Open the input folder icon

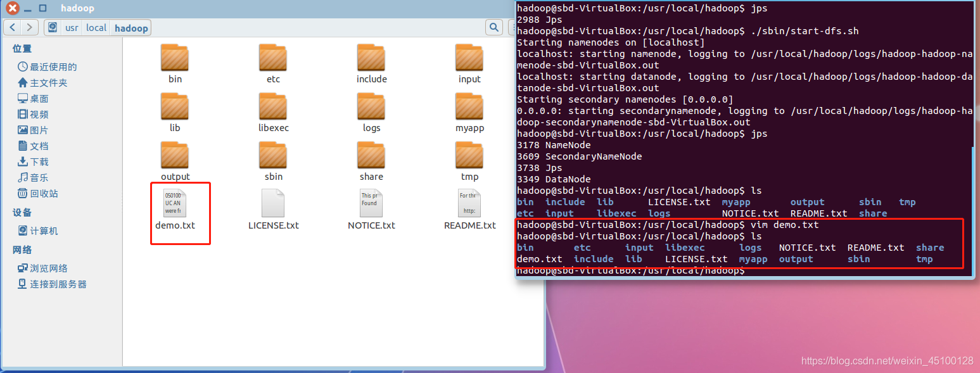469,58
